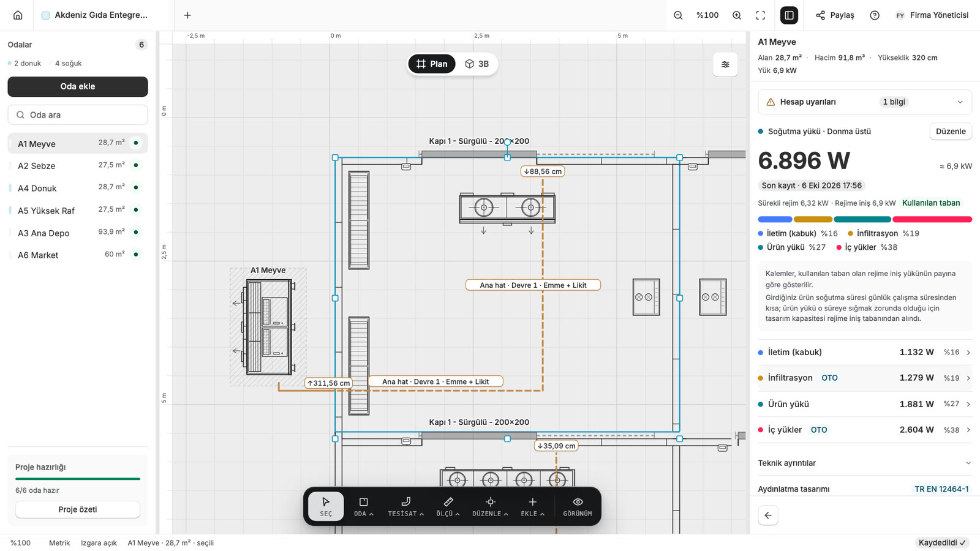Click blue İletim segment of load bar
Image resolution: width=980 pixels, height=551 pixels.
coord(775,219)
